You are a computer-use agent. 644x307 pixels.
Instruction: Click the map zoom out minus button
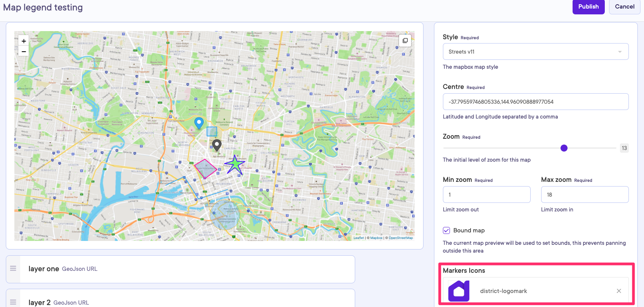pyautogui.click(x=24, y=51)
